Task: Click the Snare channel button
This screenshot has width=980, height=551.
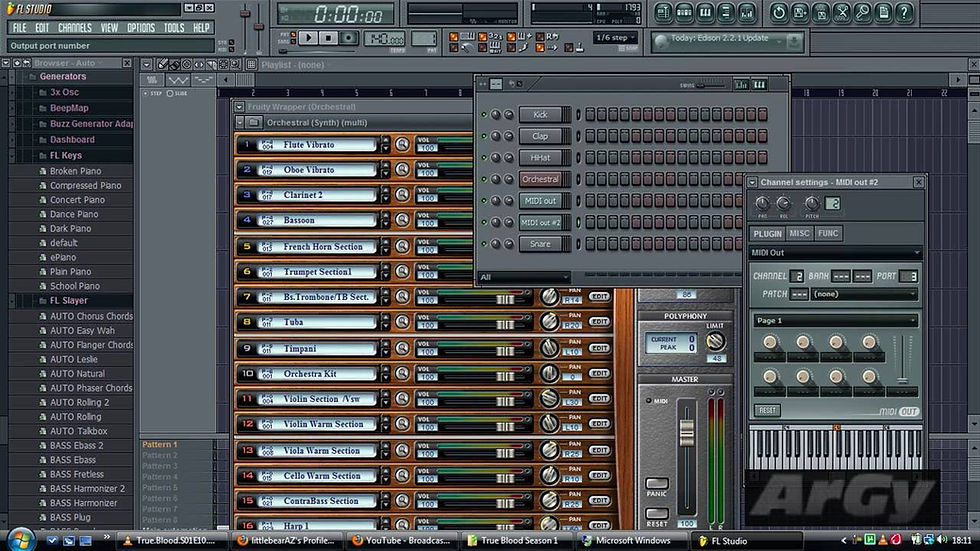Action: (541, 244)
